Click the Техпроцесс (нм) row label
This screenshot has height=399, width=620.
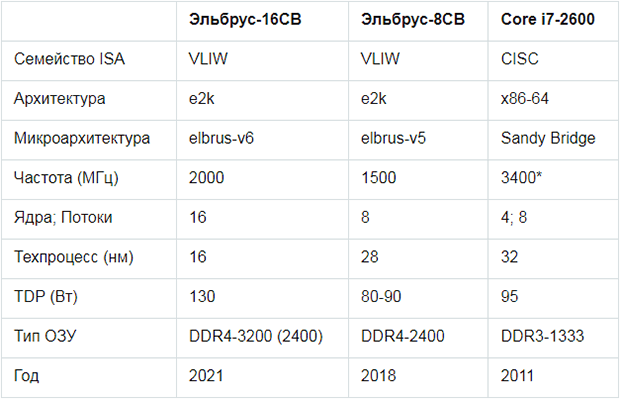point(74,257)
